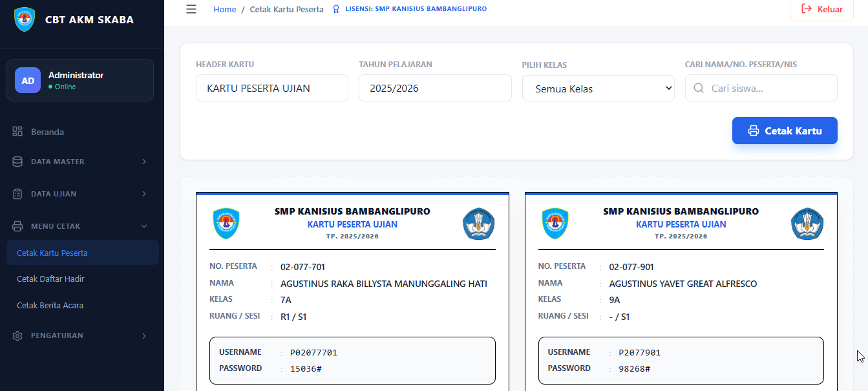Click the Beranda dashboard grid icon
The width and height of the screenshot is (868, 391).
click(17, 131)
